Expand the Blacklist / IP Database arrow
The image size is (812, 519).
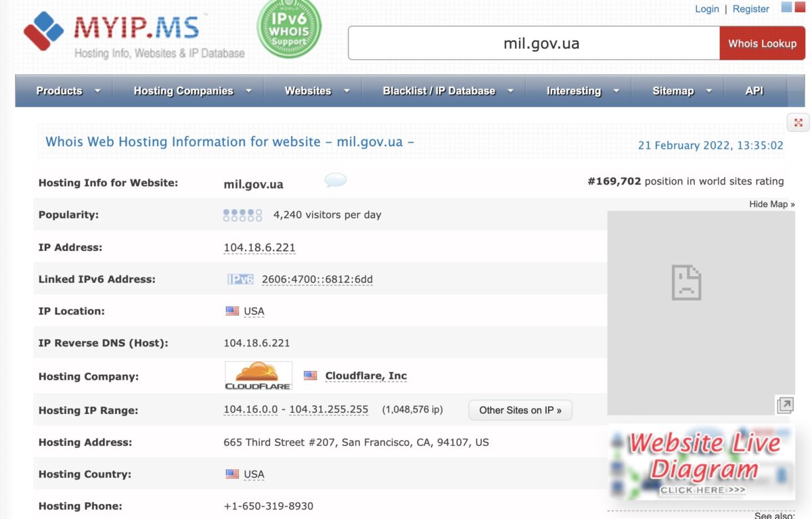[x=510, y=91]
